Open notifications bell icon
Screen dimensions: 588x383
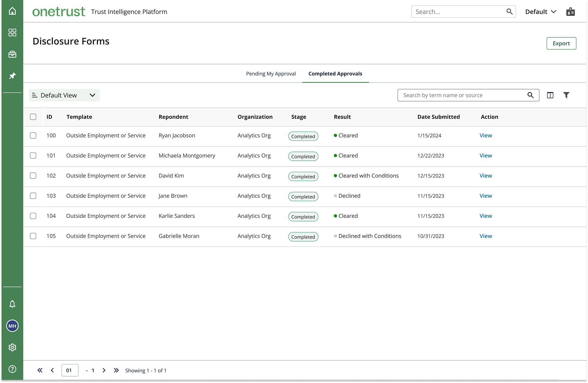12,304
